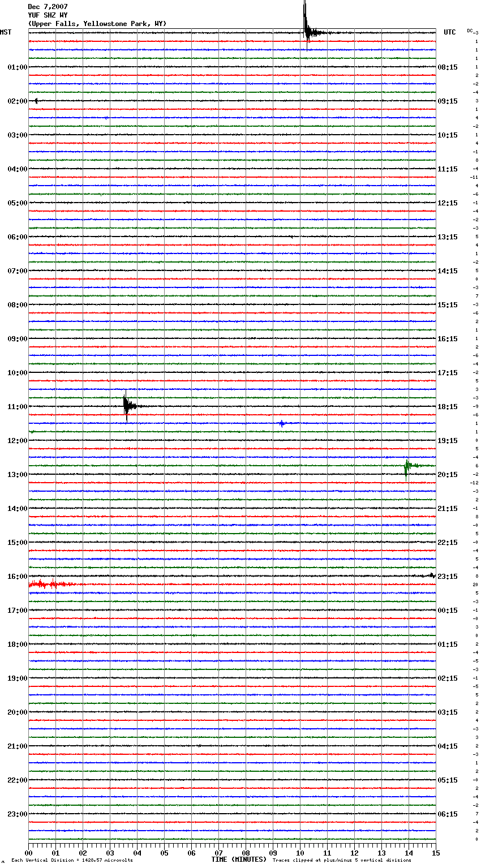This screenshot has width=481, height=868.
Task: Select the 04:00 MST time label
Action: [18, 169]
